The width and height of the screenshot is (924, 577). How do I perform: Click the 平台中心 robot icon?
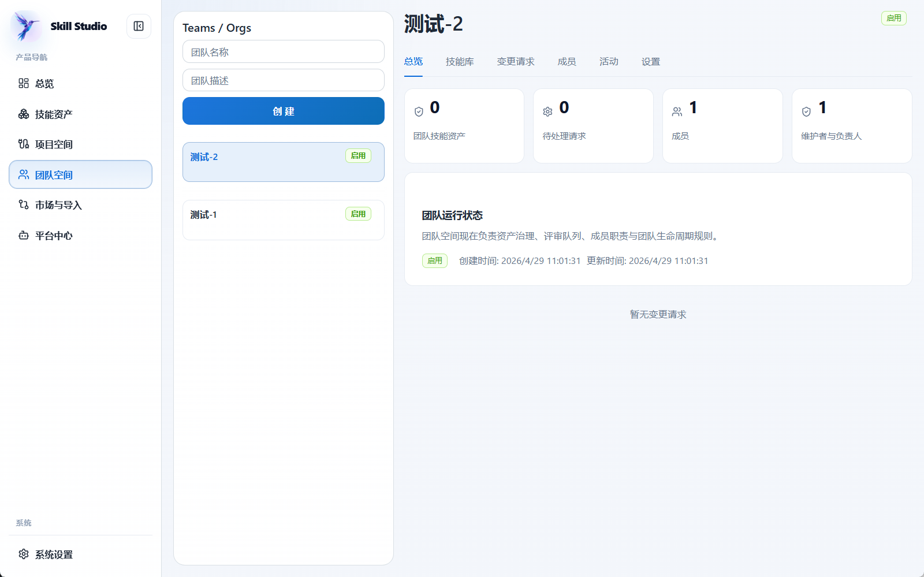pyautogui.click(x=24, y=235)
